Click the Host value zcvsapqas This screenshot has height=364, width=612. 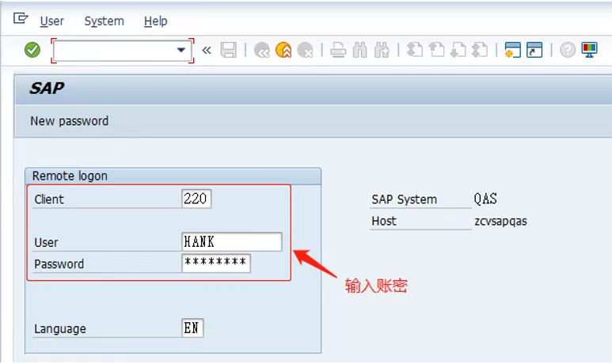[500, 222]
